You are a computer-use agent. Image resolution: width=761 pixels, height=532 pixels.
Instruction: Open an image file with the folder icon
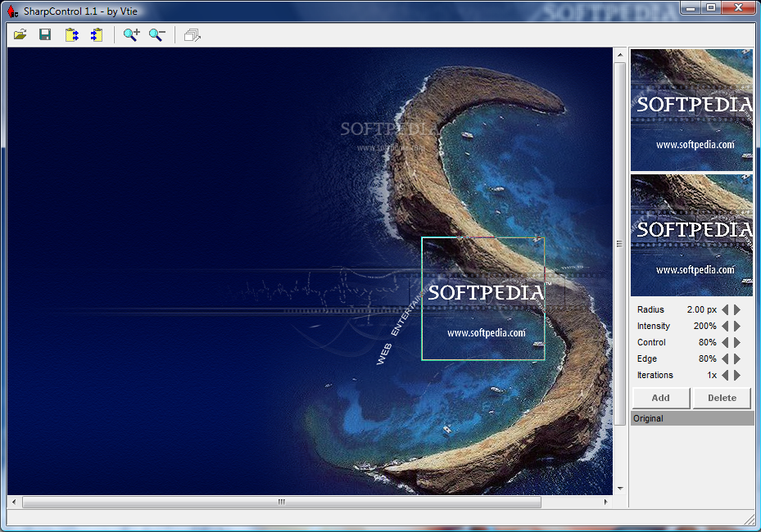(20, 35)
